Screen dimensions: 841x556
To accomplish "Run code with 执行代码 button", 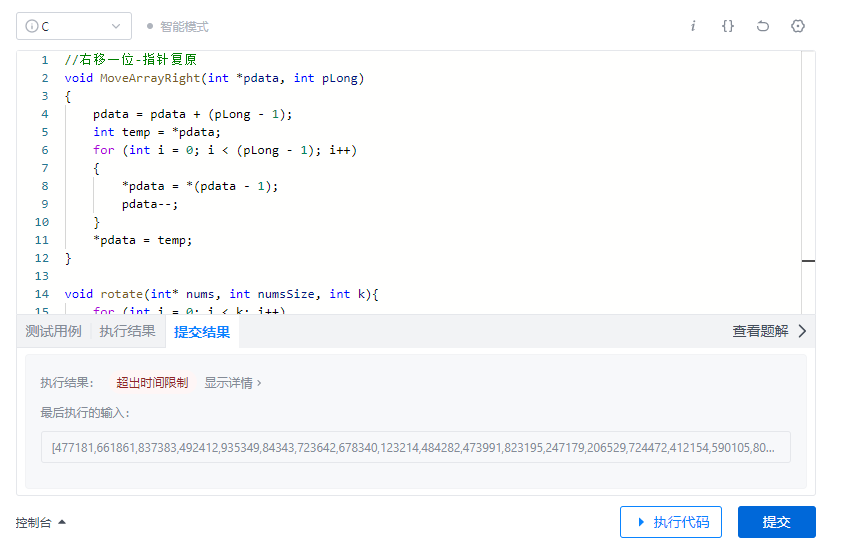I will point(671,522).
